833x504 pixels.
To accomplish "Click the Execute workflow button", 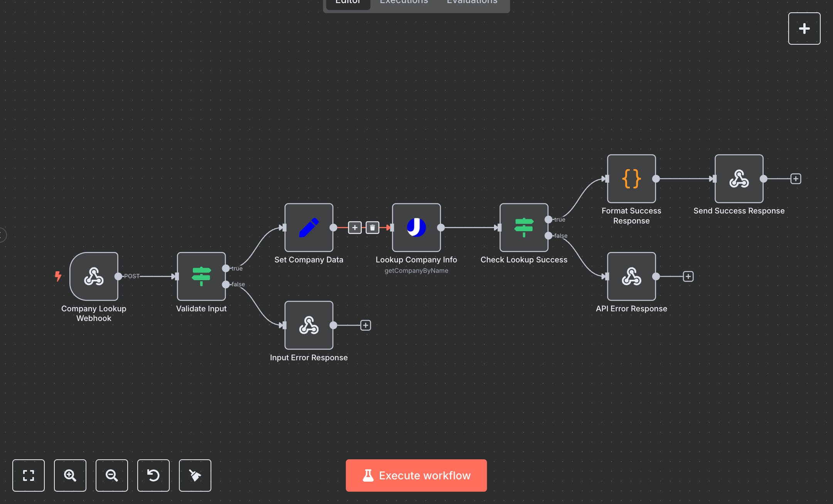I will click(x=416, y=475).
